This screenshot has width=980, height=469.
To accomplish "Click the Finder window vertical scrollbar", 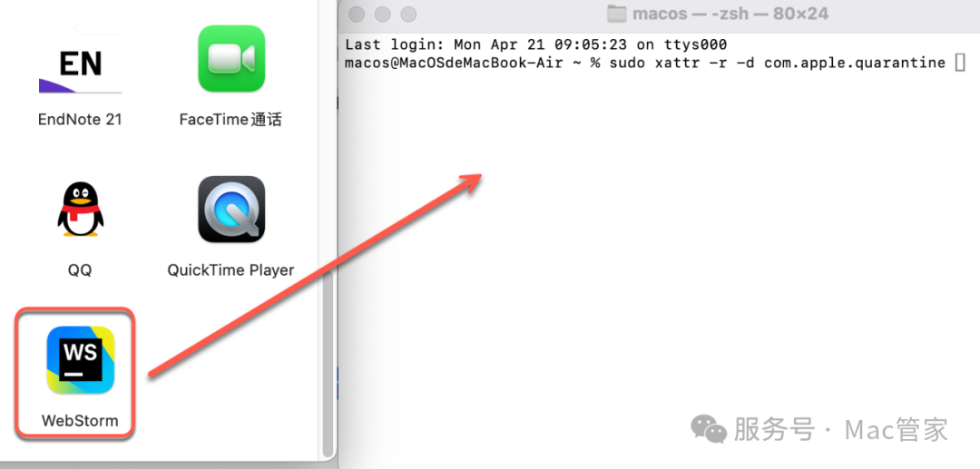I will (x=328, y=364).
